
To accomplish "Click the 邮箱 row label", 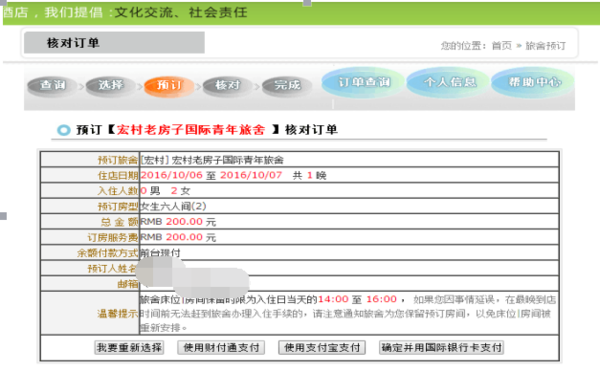I will 127,284.
